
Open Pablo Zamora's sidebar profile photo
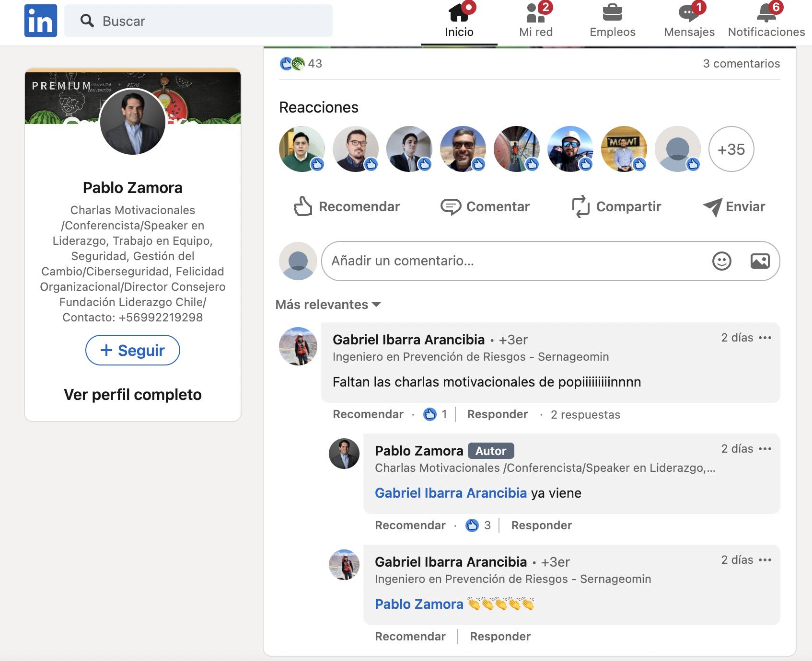[x=132, y=122]
